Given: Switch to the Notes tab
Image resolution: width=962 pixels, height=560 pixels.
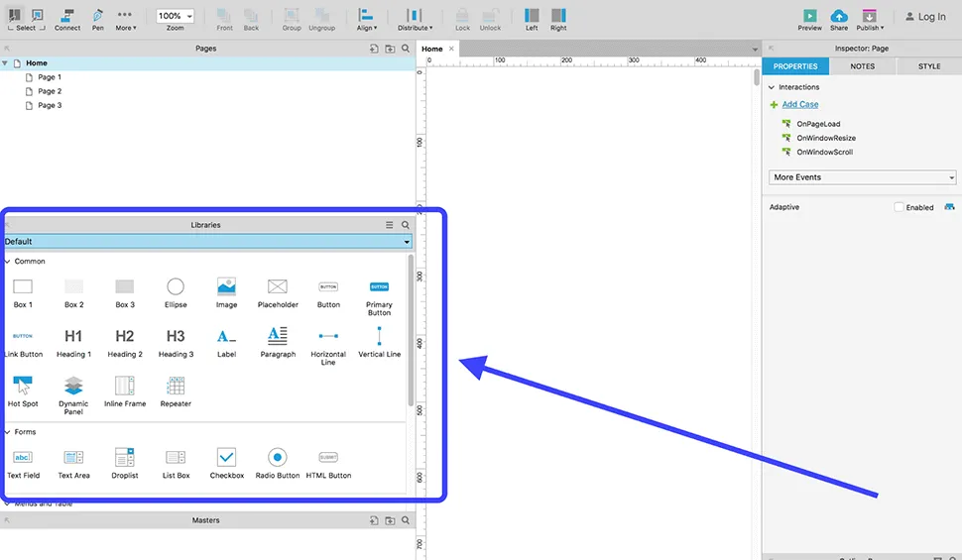Looking at the screenshot, I should pyautogui.click(x=862, y=66).
